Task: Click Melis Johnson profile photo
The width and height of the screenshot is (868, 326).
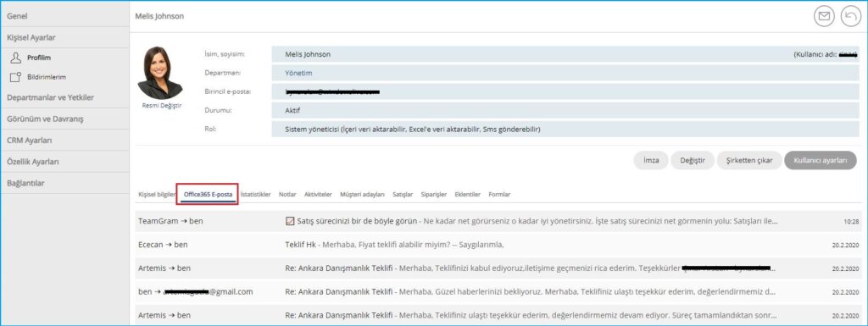Action: (x=159, y=73)
